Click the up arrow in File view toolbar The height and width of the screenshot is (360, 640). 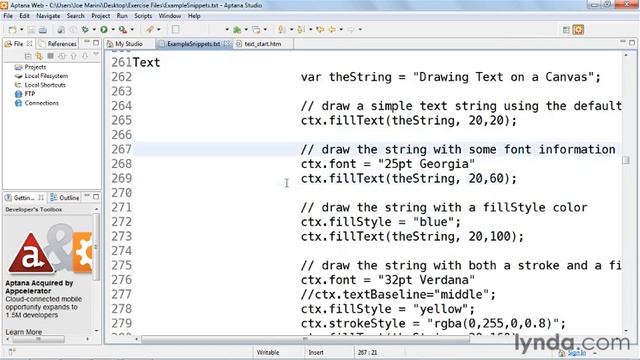[x=73, y=56]
